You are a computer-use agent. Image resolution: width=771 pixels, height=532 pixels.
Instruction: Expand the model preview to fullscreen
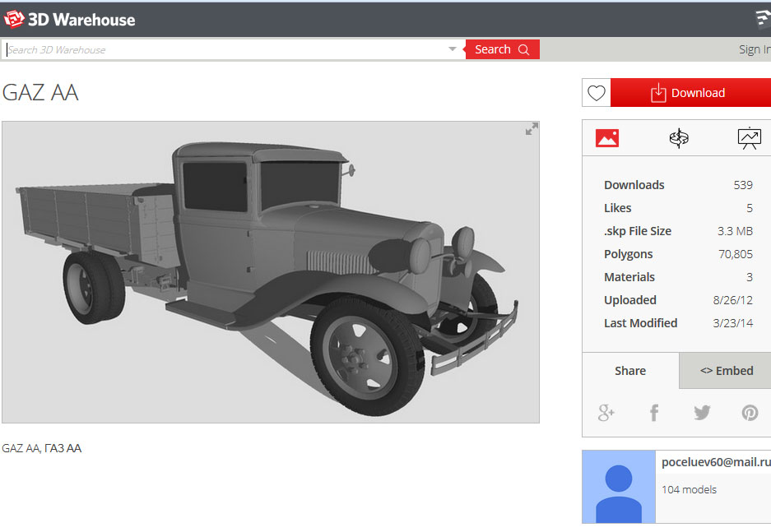tap(532, 129)
